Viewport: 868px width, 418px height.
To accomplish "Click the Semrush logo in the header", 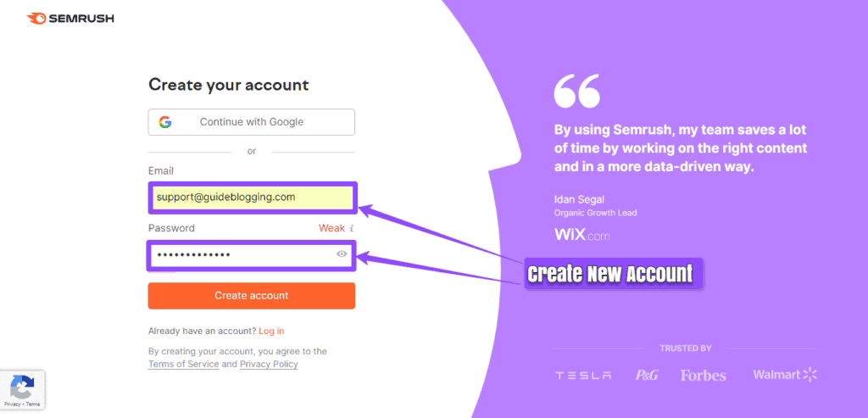I will click(70, 19).
